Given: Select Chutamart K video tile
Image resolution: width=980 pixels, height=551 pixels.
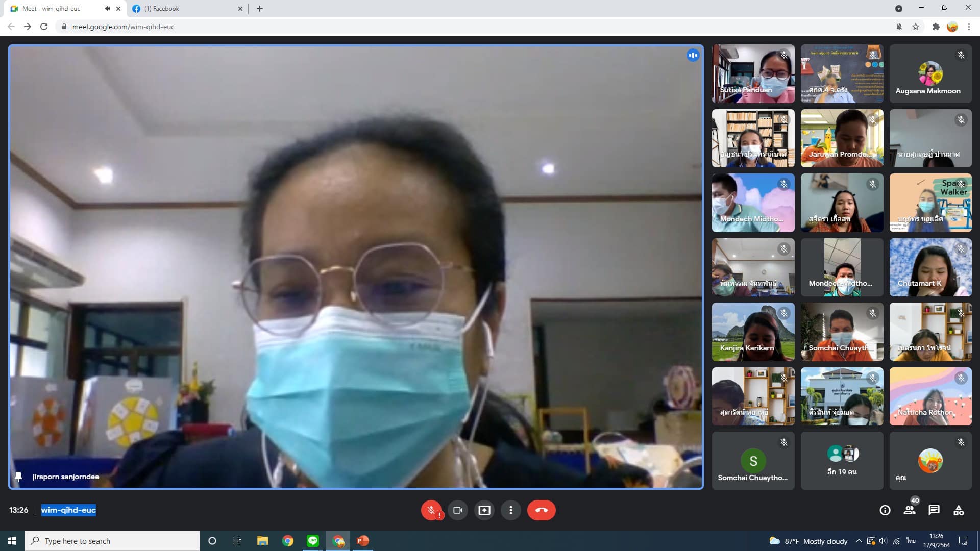Looking at the screenshot, I should click(x=930, y=267).
